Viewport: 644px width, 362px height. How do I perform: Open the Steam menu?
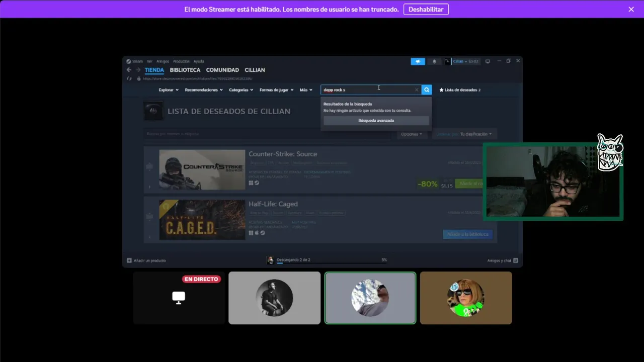click(137, 61)
